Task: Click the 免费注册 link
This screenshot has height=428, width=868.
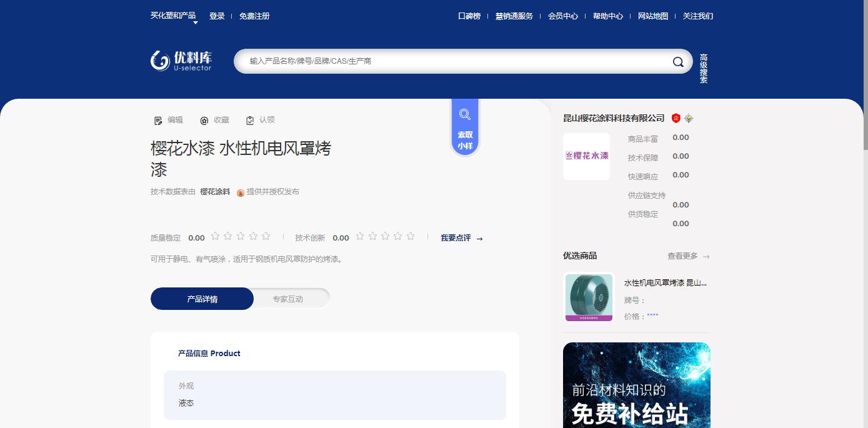Action: click(254, 16)
